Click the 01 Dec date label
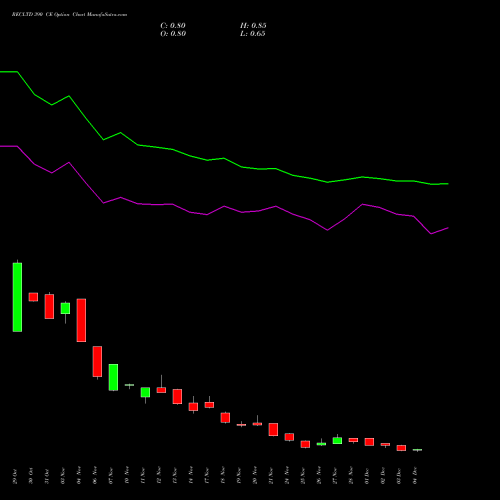Image resolution: width=500 pixels, height=500 pixels. point(367,476)
